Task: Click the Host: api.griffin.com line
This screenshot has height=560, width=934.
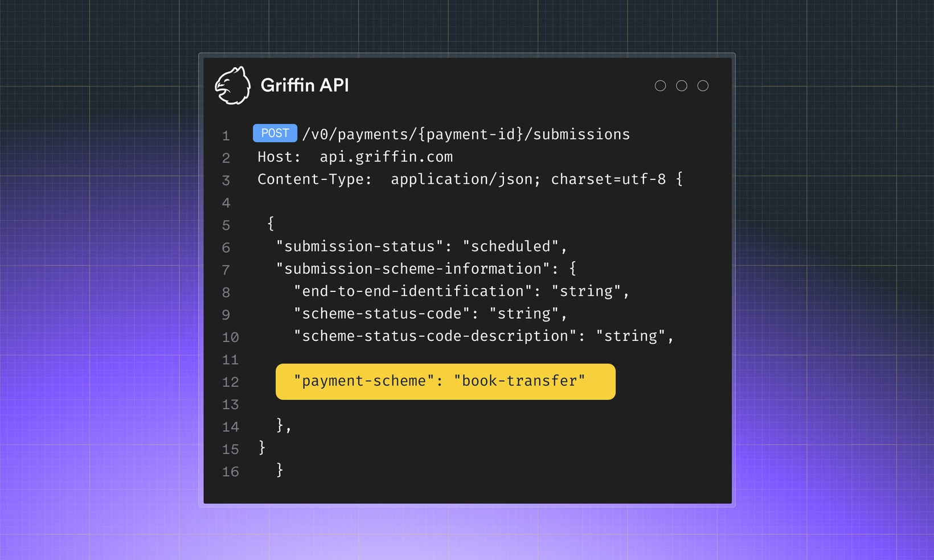Action: [355, 157]
